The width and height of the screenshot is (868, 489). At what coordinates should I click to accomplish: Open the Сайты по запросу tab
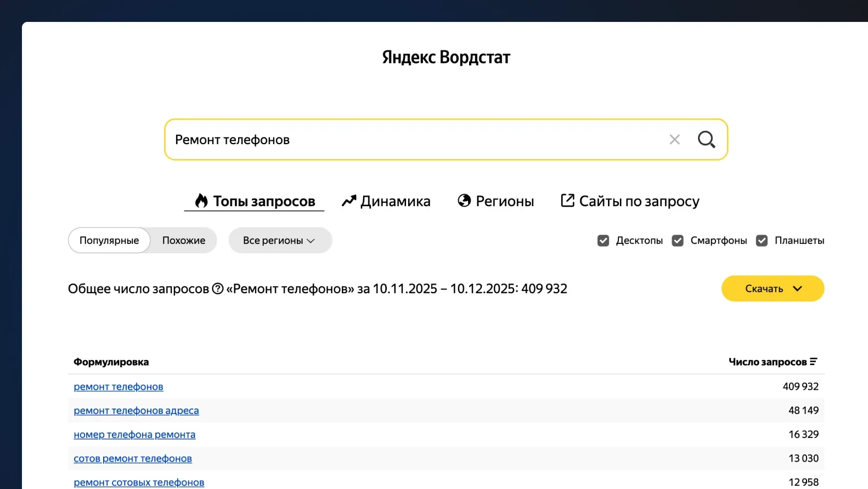[639, 201]
